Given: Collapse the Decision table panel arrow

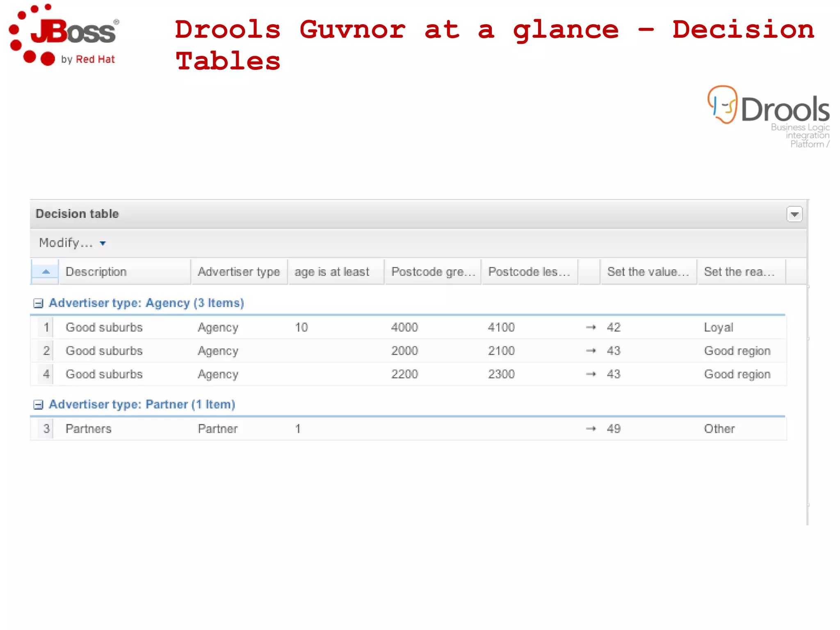Looking at the screenshot, I should click(794, 214).
